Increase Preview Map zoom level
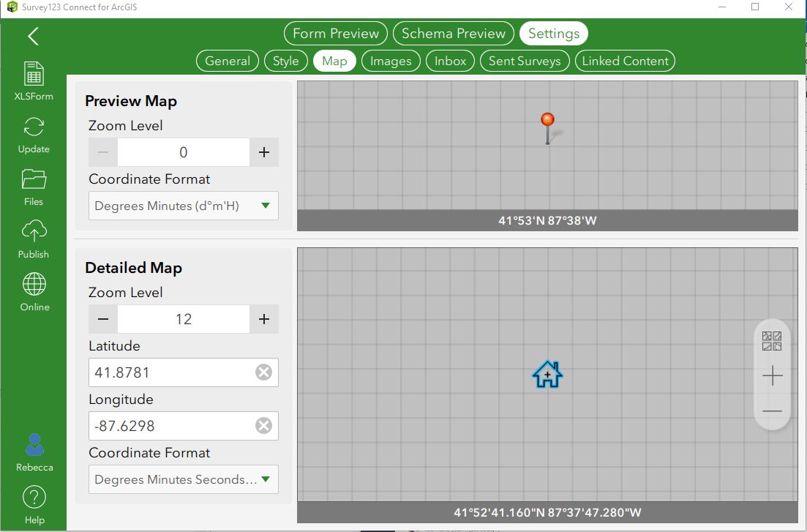807x532 pixels. [264, 152]
